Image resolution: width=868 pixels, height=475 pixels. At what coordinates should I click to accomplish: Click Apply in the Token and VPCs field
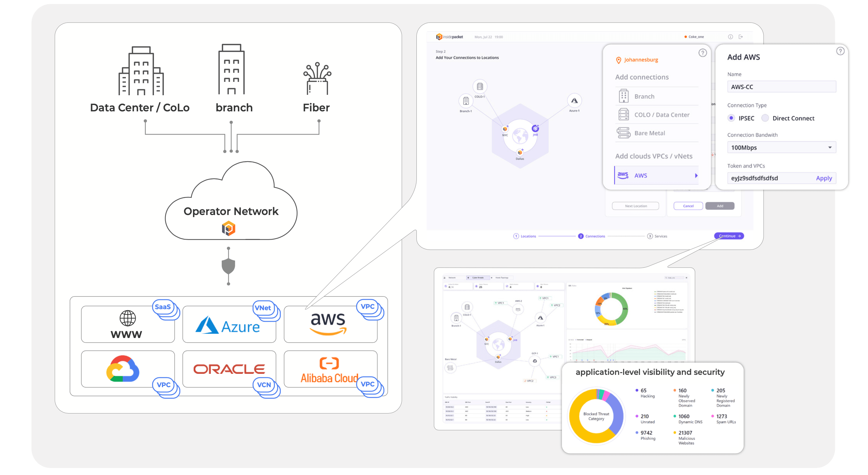click(824, 178)
